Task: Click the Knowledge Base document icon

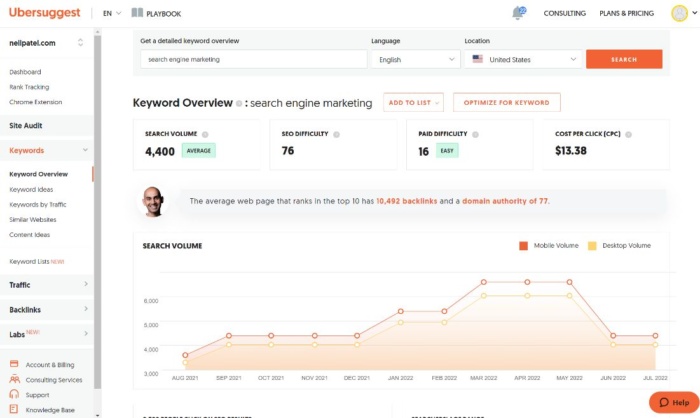Action: click(14, 409)
